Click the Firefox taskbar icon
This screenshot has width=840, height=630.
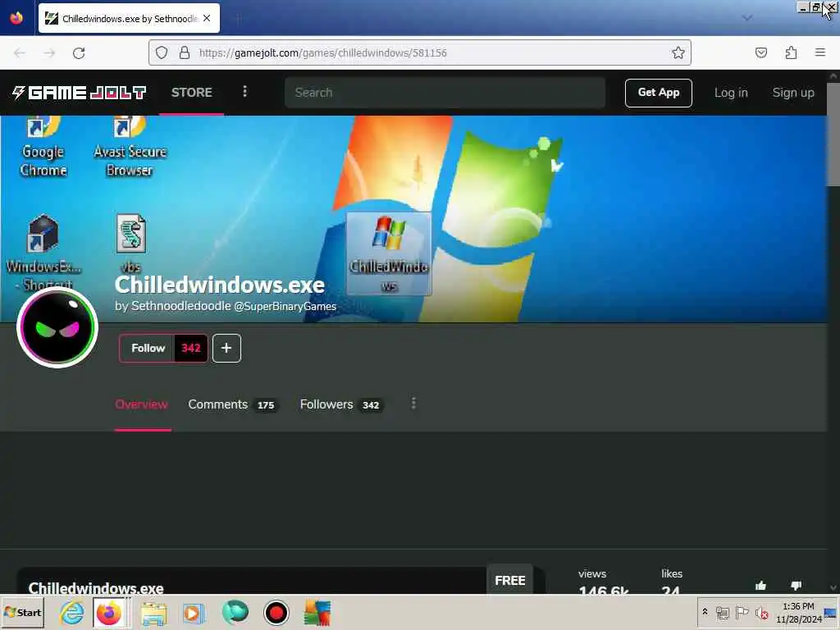(x=109, y=612)
